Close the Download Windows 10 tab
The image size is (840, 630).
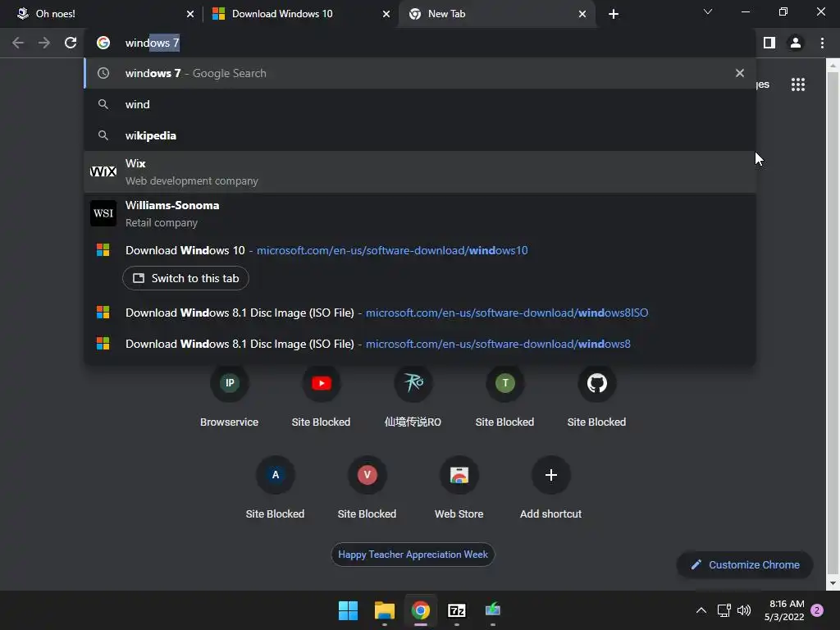tap(386, 14)
